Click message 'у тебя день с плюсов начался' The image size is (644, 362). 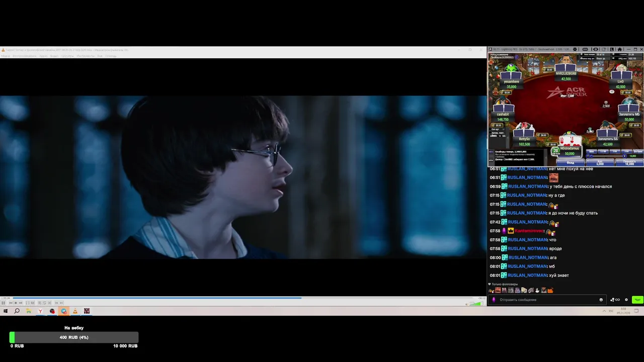pos(581,187)
